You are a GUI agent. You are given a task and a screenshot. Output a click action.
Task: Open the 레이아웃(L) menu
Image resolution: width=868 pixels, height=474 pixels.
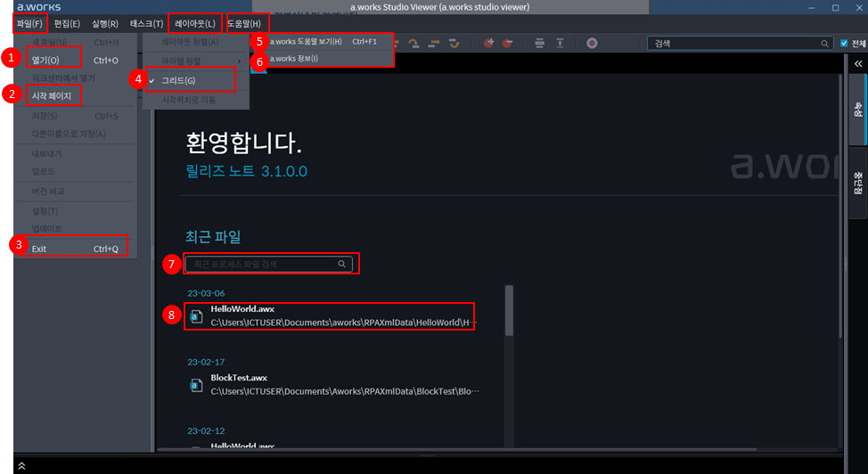click(195, 23)
